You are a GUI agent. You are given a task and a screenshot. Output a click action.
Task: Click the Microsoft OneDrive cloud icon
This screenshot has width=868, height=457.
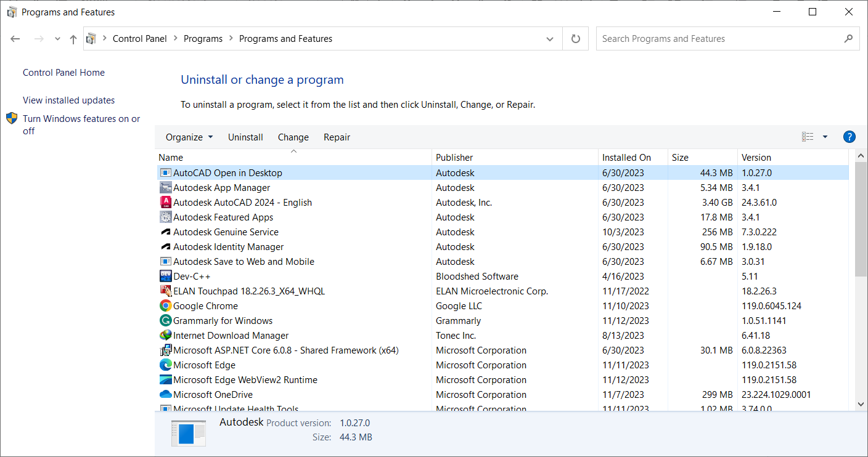tap(166, 394)
